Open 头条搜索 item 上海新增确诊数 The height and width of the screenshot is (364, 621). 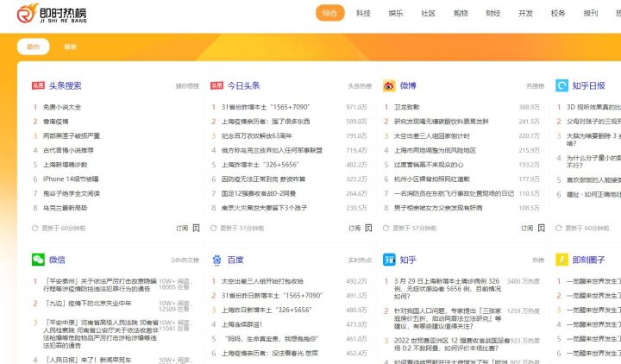(x=66, y=165)
